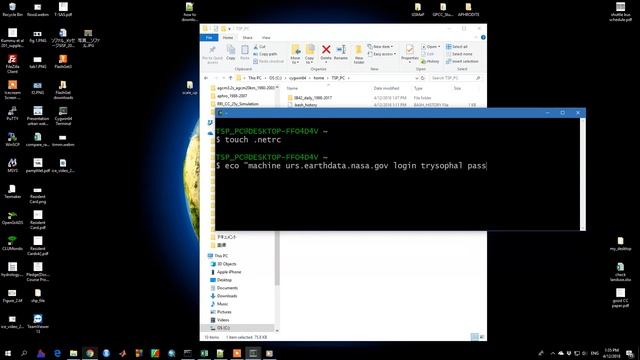
Task: Click the Paste icon in Clipboard group
Action: [244, 50]
